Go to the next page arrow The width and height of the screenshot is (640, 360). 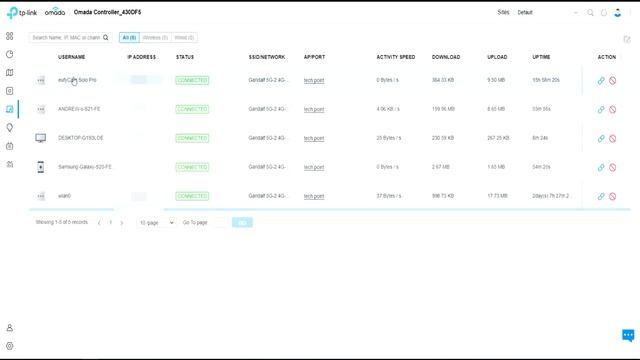pyautogui.click(x=122, y=223)
